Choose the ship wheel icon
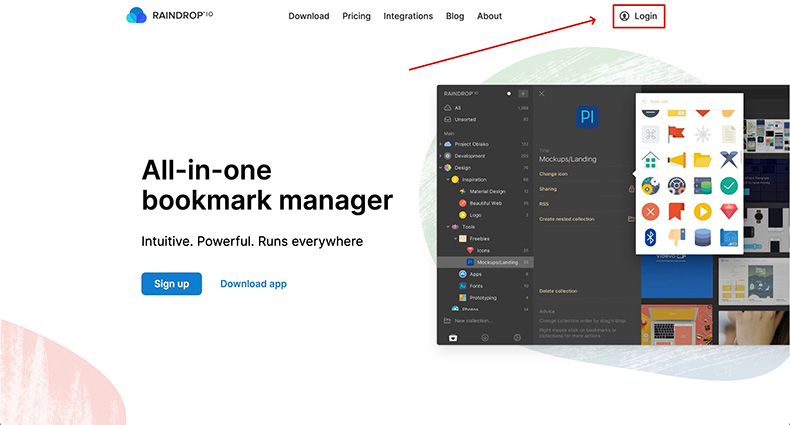 point(676,186)
